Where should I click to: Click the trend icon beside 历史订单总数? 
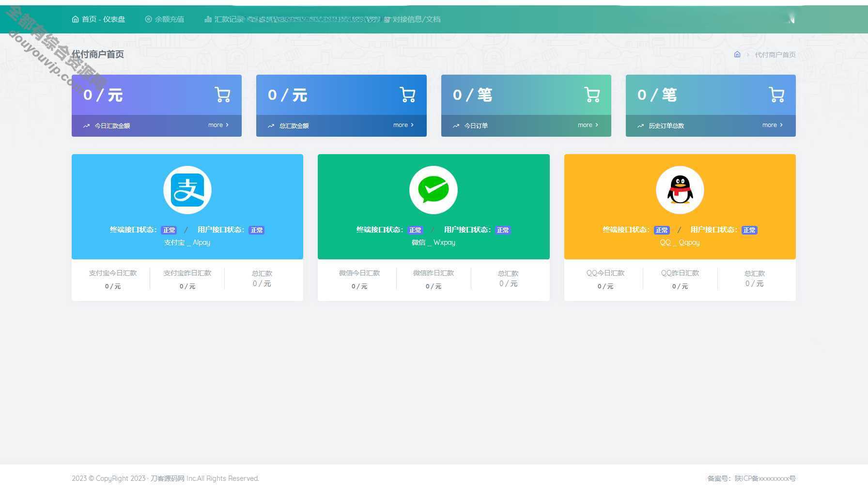click(640, 126)
